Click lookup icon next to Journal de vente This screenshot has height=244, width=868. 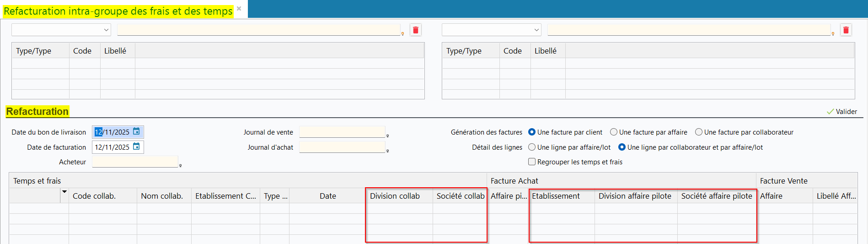click(387, 136)
